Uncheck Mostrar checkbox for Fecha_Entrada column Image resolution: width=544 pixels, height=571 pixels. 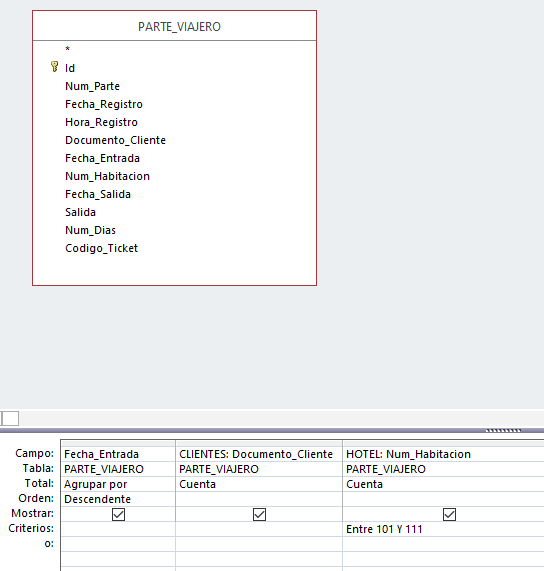point(118,515)
